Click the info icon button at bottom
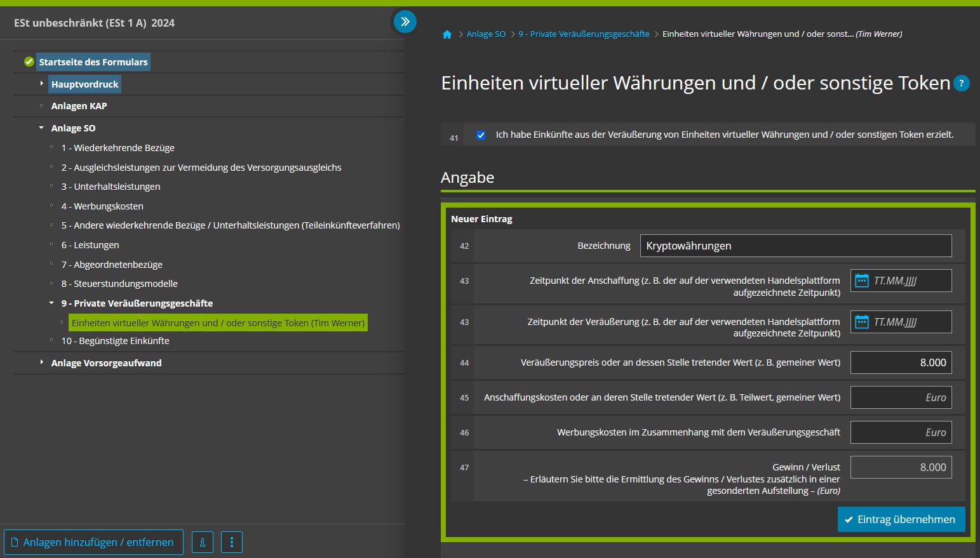This screenshot has height=558, width=980. pos(203,542)
